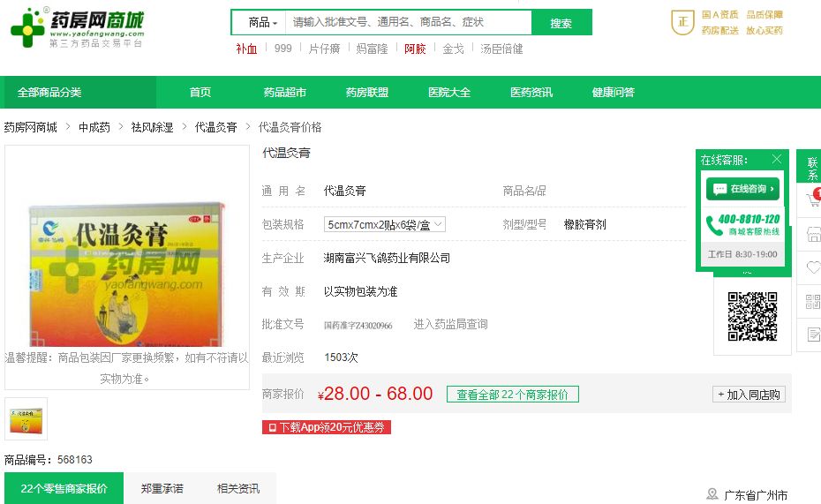This screenshot has height=504, width=821.
Task: Click the 进入药监局查询 link
Action: (450, 325)
